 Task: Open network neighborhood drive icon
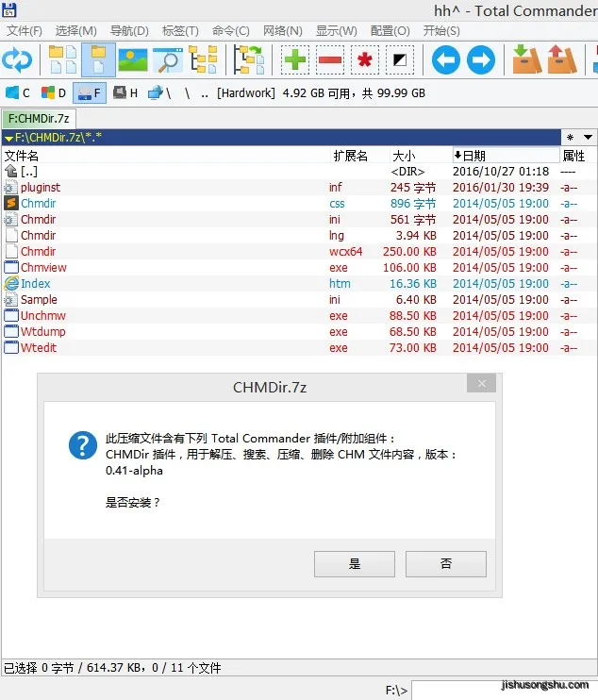[159, 92]
